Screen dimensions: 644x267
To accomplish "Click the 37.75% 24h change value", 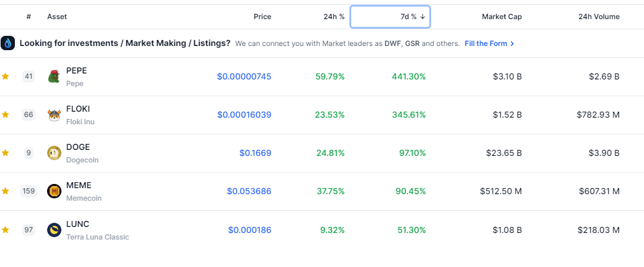I will click(330, 191).
